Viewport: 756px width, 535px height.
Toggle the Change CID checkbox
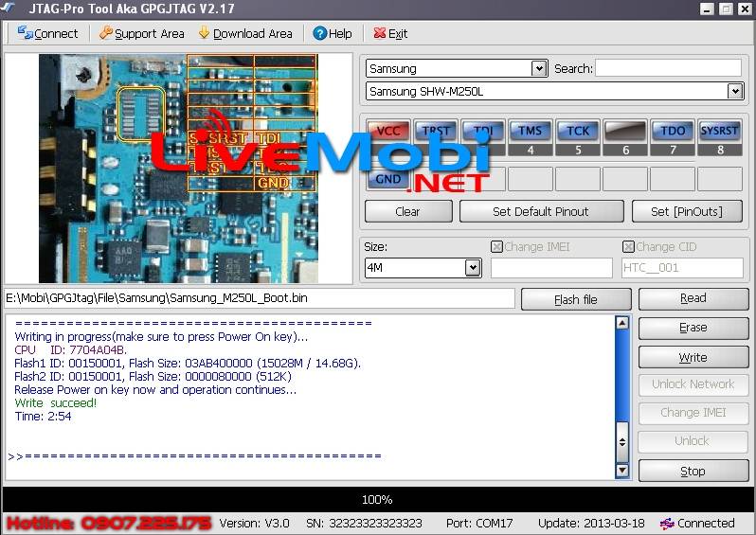628,247
